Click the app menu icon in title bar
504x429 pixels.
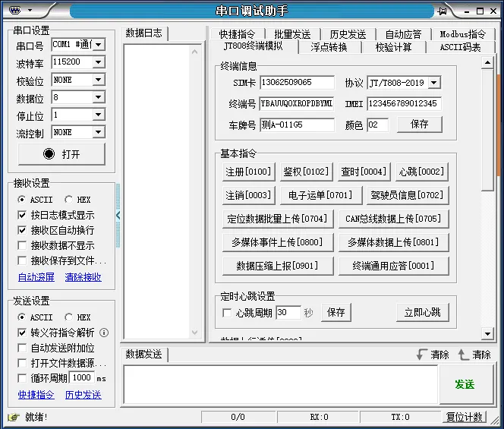click(13, 11)
